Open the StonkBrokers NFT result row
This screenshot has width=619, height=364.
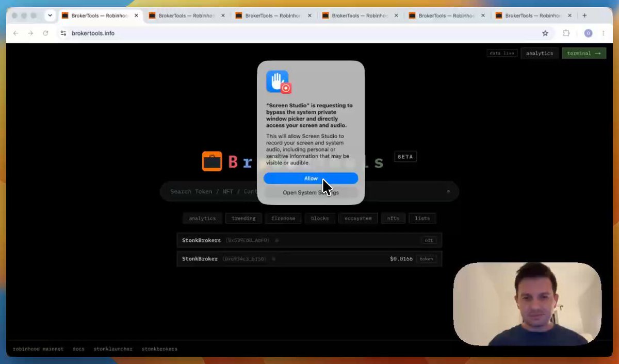[x=309, y=240]
